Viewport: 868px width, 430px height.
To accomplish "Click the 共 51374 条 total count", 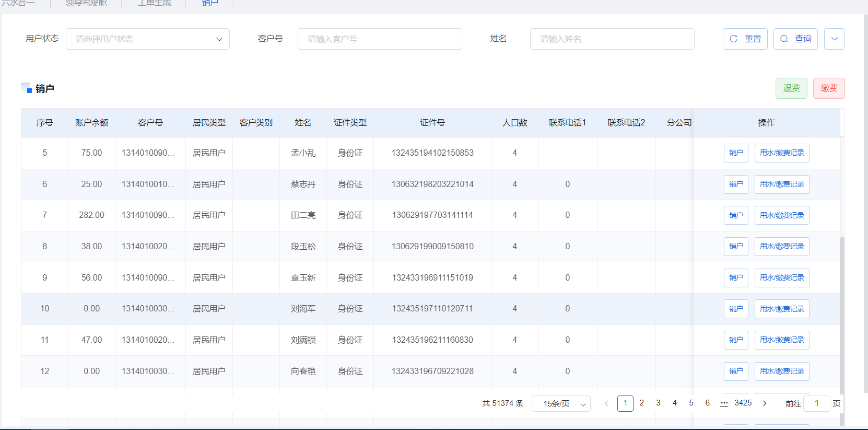I will click(x=502, y=403).
